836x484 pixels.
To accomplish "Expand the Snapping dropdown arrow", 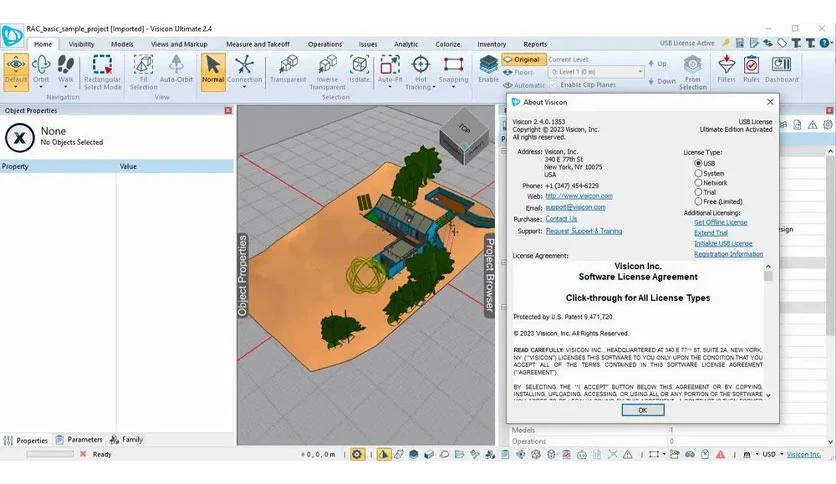I will point(453,87).
